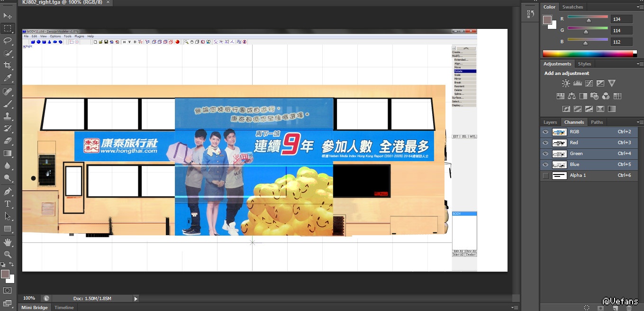Select the Hand tool

pyautogui.click(x=8, y=242)
